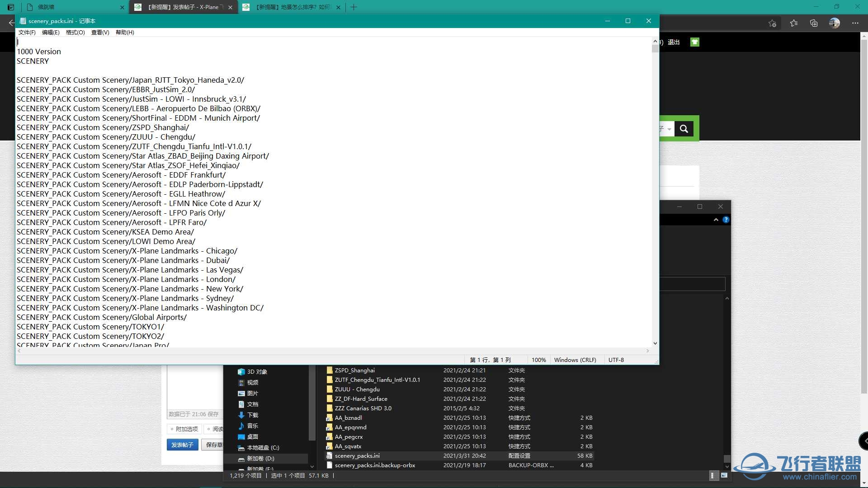Click the 退出 logout link

pos(674,42)
